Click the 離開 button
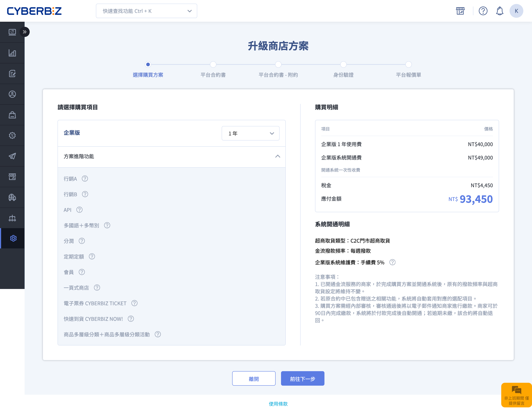 (x=254, y=379)
